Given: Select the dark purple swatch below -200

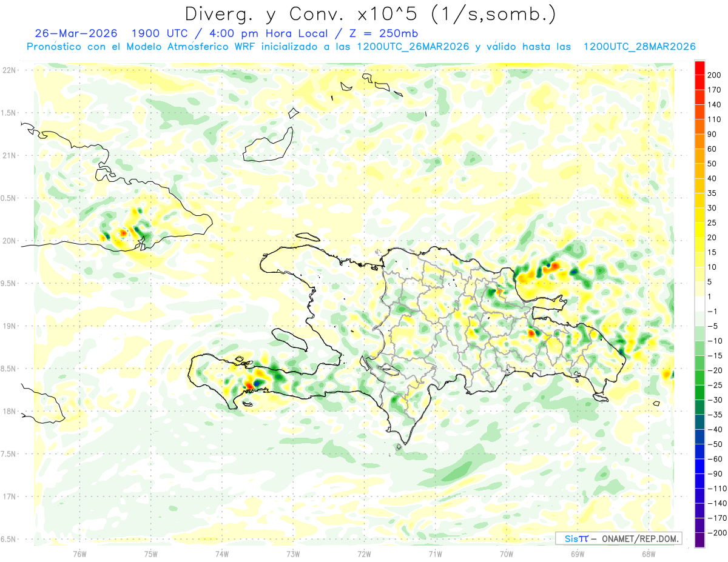Looking at the screenshot, I should 699,540.
